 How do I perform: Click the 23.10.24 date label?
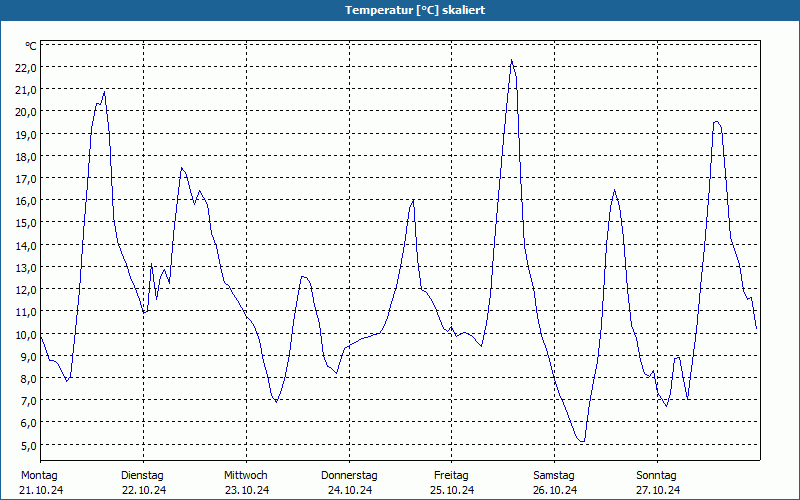[247, 490]
